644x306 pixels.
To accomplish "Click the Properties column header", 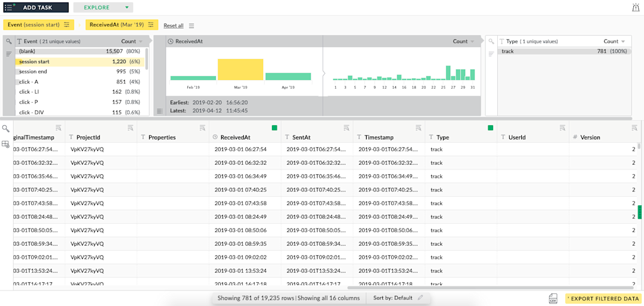I will tap(162, 137).
